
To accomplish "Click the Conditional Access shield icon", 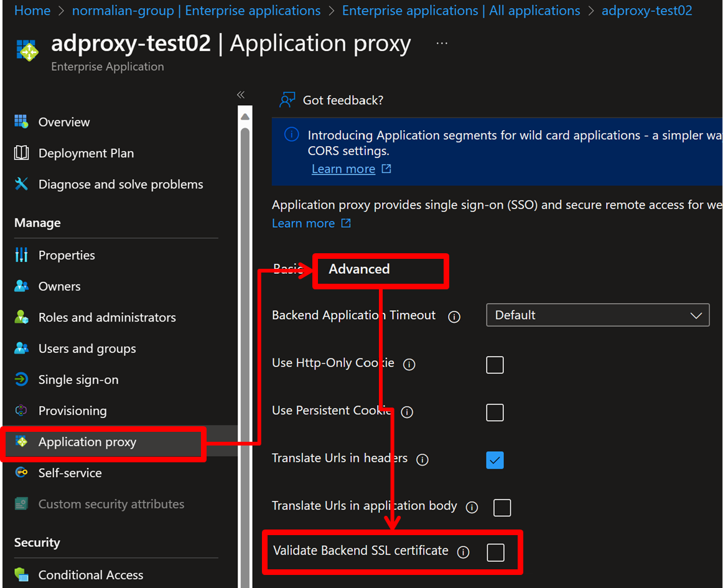I will click(21, 575).
